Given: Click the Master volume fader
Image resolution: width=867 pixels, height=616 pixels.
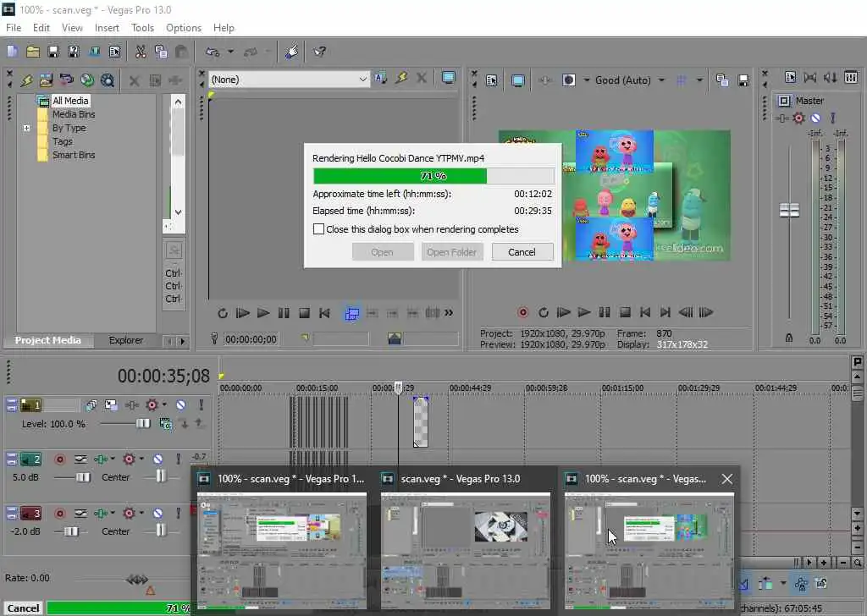Looking at the screenshot, I should click(x=789, y=210).
